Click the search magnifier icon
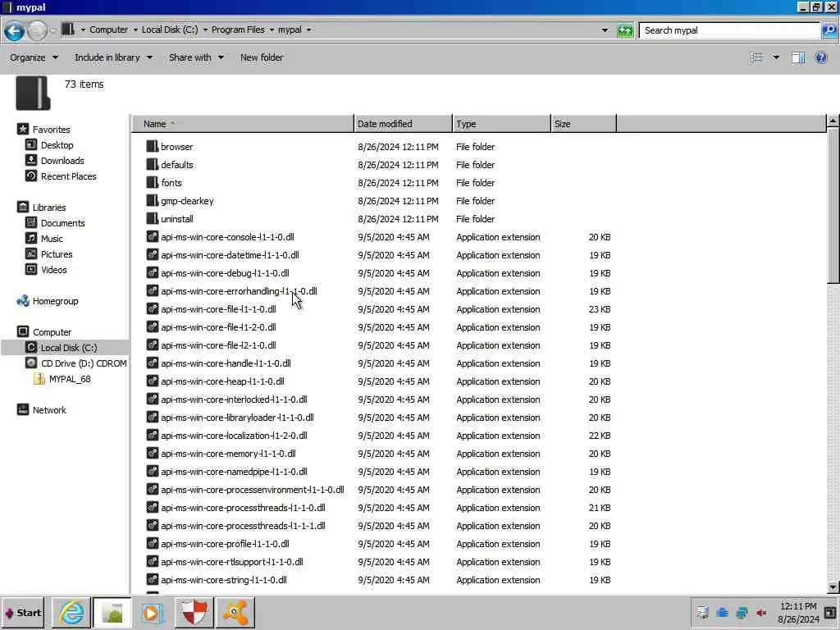840x630 pixels. (x=829, y=30)
